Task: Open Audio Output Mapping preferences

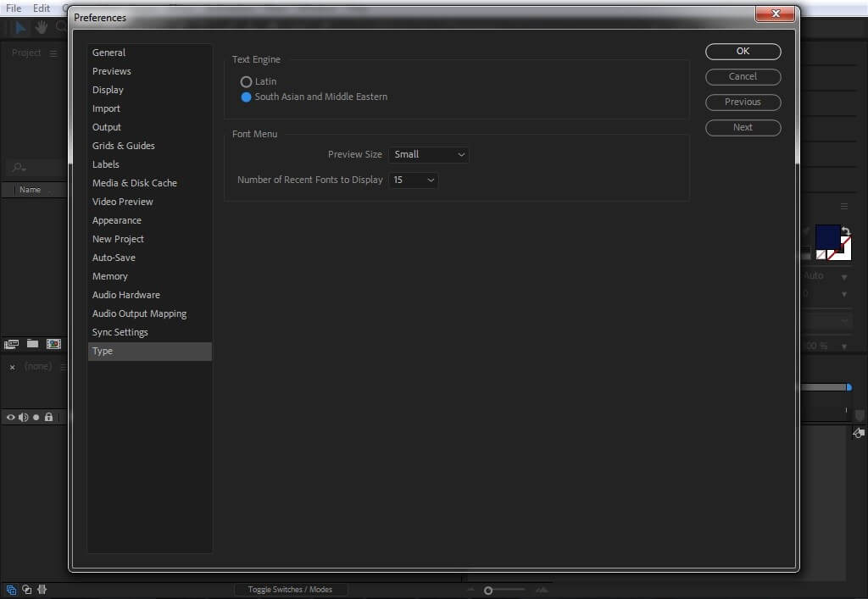Action: [149, 314]
